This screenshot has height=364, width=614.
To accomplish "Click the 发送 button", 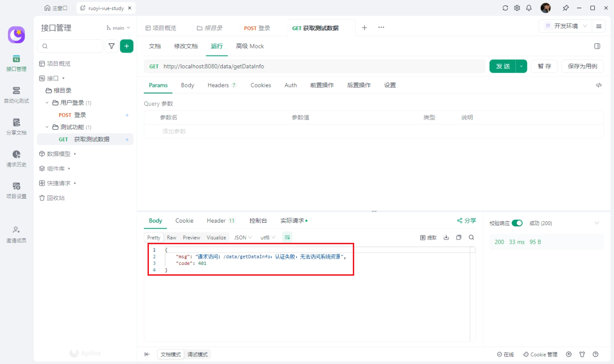I will coord(503,66).
